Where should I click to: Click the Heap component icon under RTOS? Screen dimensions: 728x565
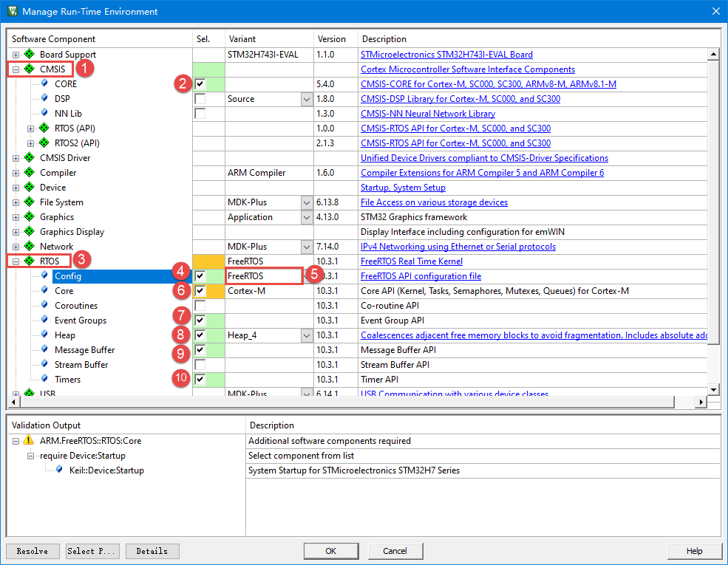(46, 335)
